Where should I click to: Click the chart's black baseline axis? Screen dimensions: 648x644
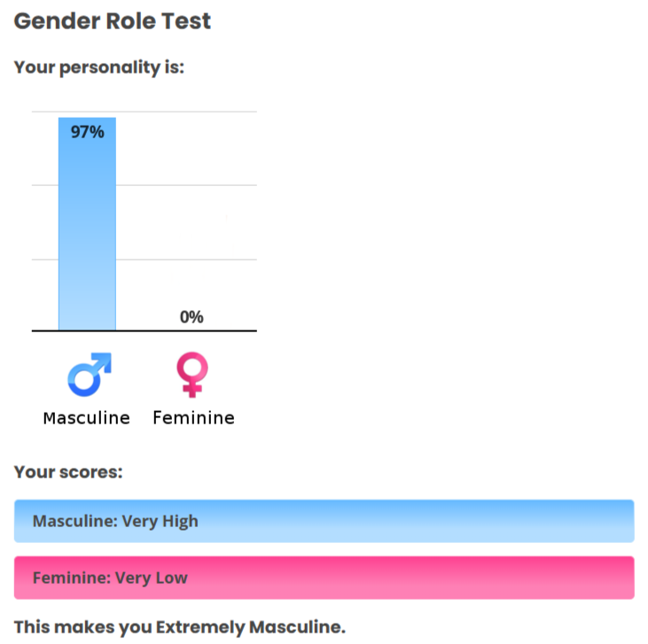(x=144, y=331)
